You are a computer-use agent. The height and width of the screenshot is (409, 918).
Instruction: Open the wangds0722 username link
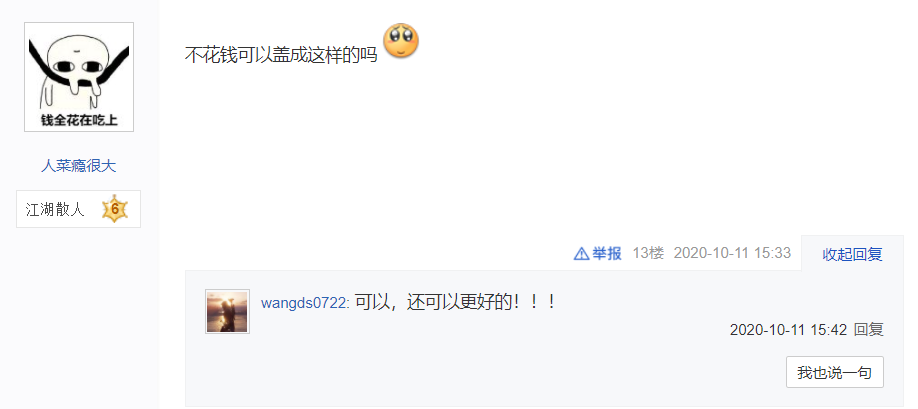point(305,303)
